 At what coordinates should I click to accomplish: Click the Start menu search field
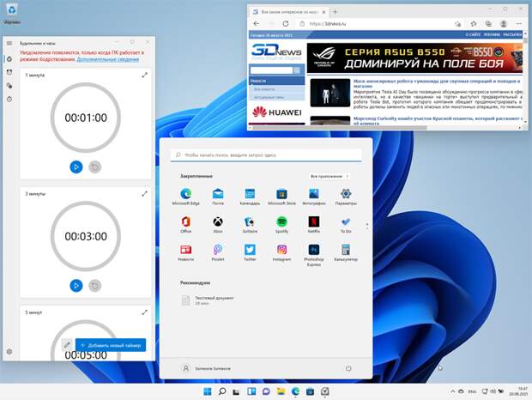tap(266, 155)
